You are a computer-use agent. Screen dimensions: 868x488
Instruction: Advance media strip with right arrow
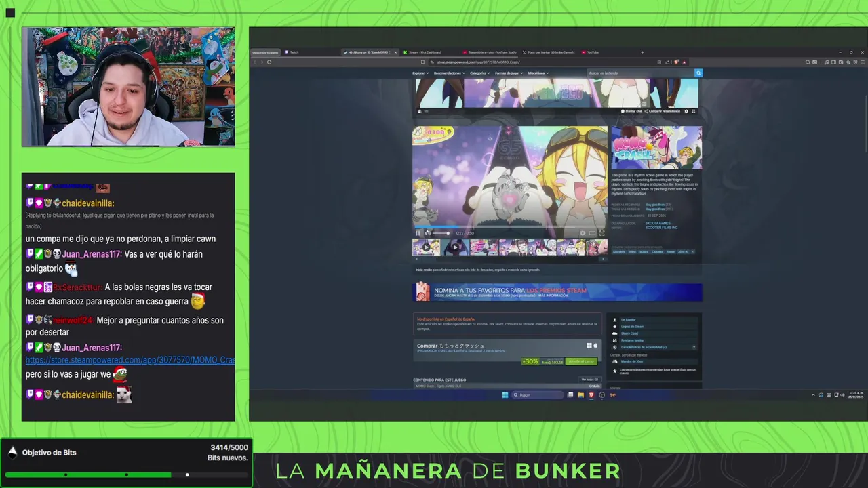(603, 259)
